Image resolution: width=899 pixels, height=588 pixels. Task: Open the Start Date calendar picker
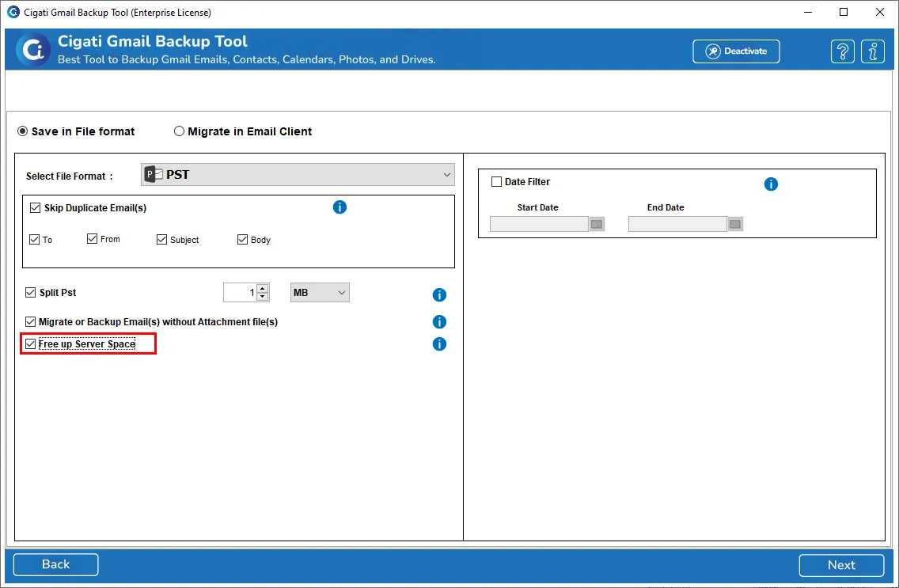coord(597,224)
